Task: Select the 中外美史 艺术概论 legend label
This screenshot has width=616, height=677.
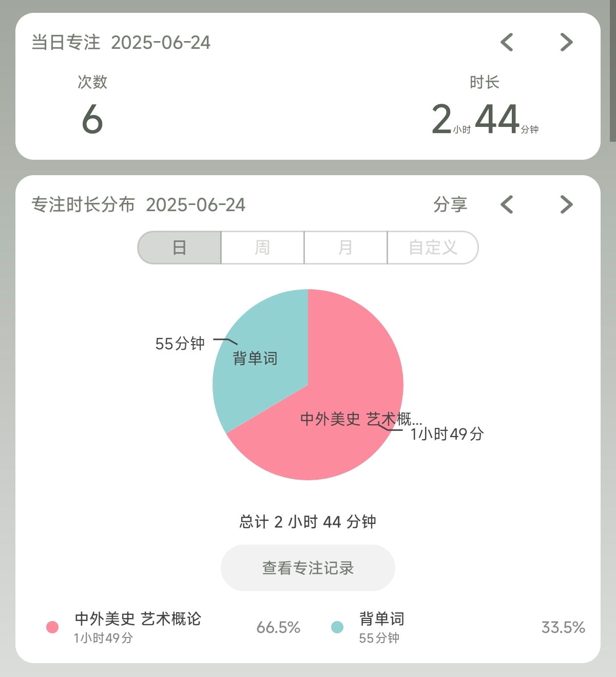Action: click(x=138, y=619)
